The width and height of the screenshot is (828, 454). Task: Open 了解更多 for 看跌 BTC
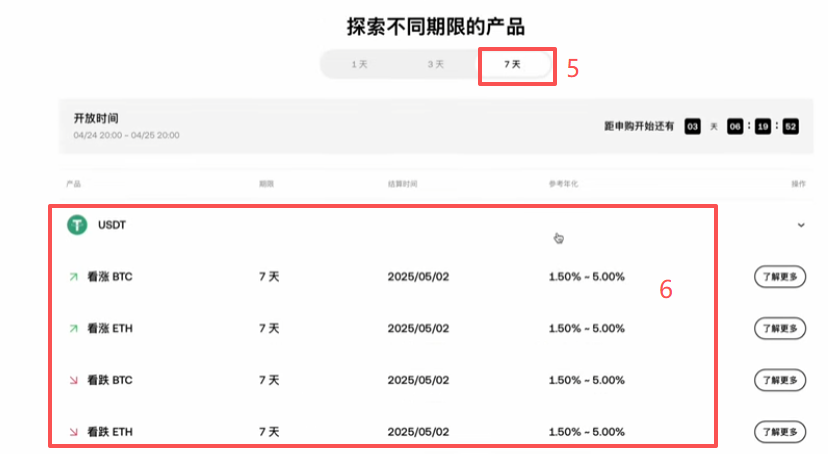tap(780, 380)
